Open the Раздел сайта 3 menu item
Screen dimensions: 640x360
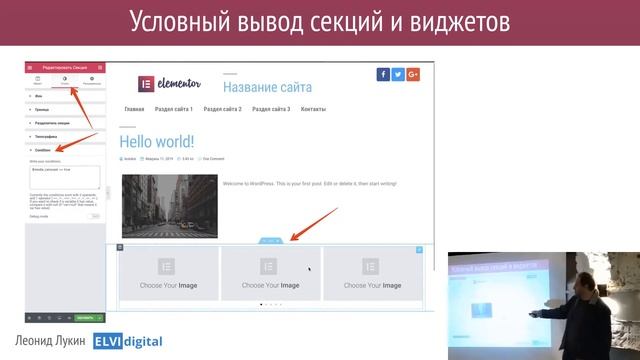(x=271, y=109)
